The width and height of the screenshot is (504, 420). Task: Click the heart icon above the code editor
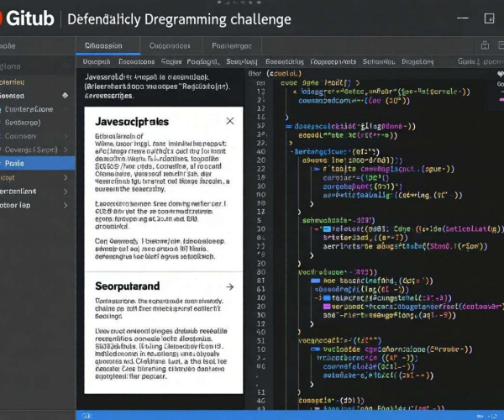tap(501, 74)
